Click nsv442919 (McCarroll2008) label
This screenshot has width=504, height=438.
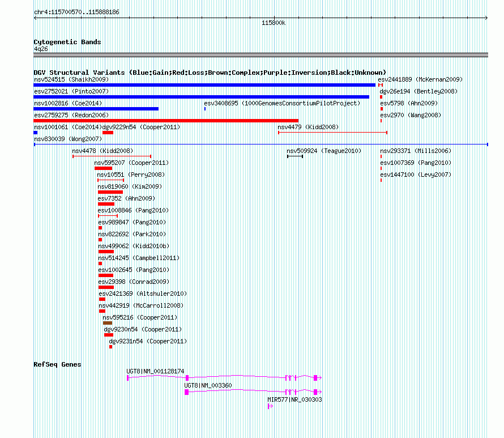[141, 305]
